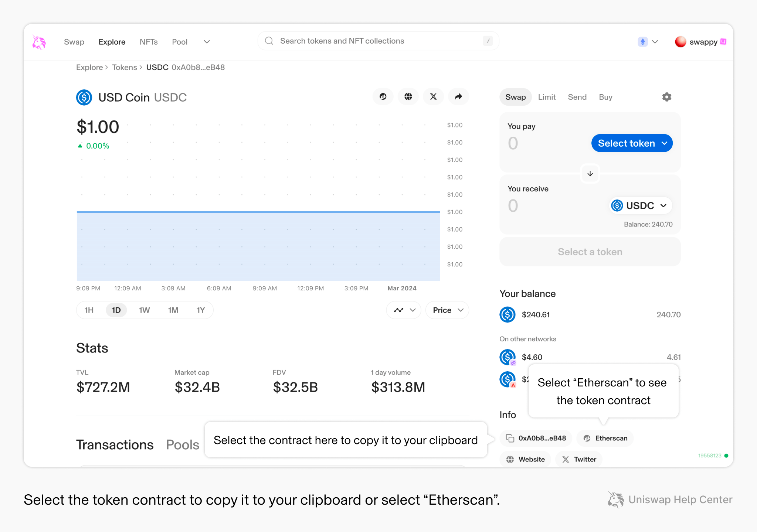The width and height of the screenshot is (757, 532).
Task: Click the swap direction arrow button
Action: coord(590,174)
